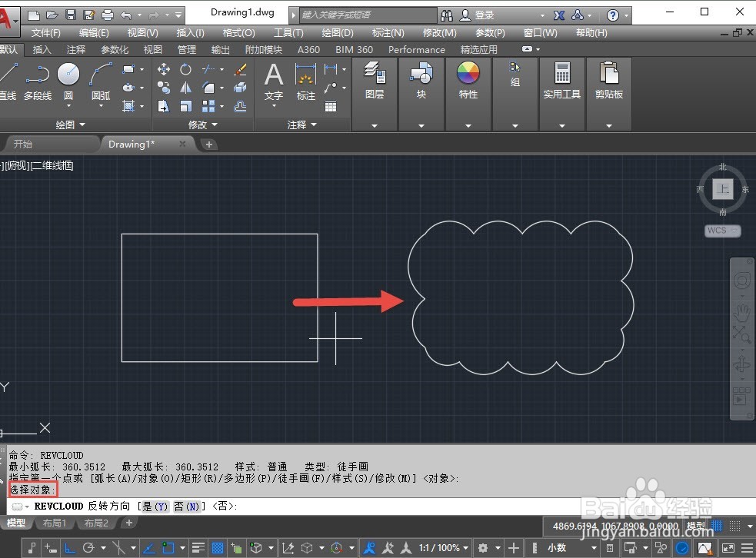
Task: Activate the Explode tool
Action: 240,88
